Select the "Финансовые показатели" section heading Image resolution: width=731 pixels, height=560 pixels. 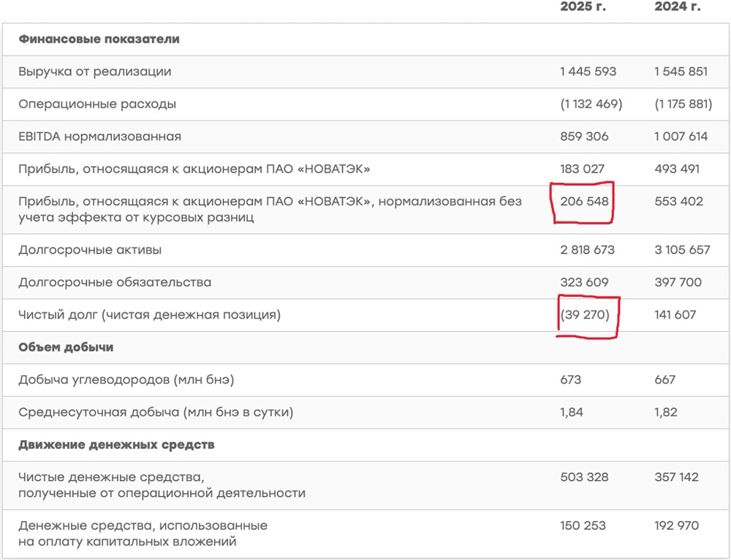[x=99, y=39]
